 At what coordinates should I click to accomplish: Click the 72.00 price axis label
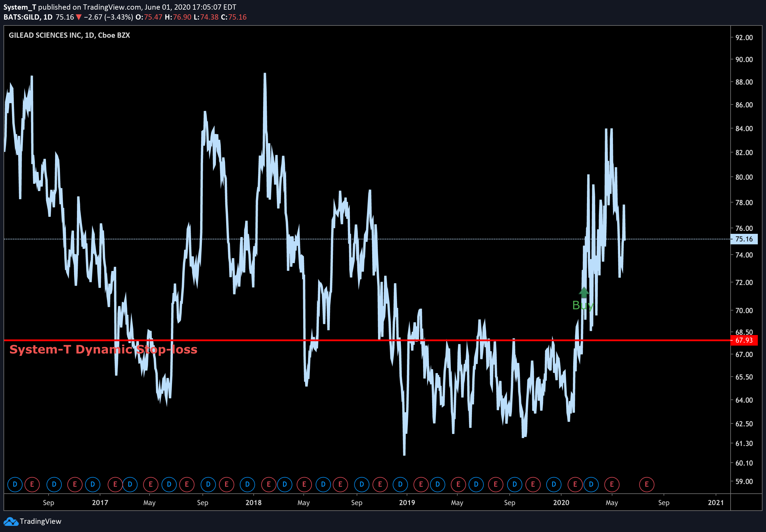pos(744,283)
